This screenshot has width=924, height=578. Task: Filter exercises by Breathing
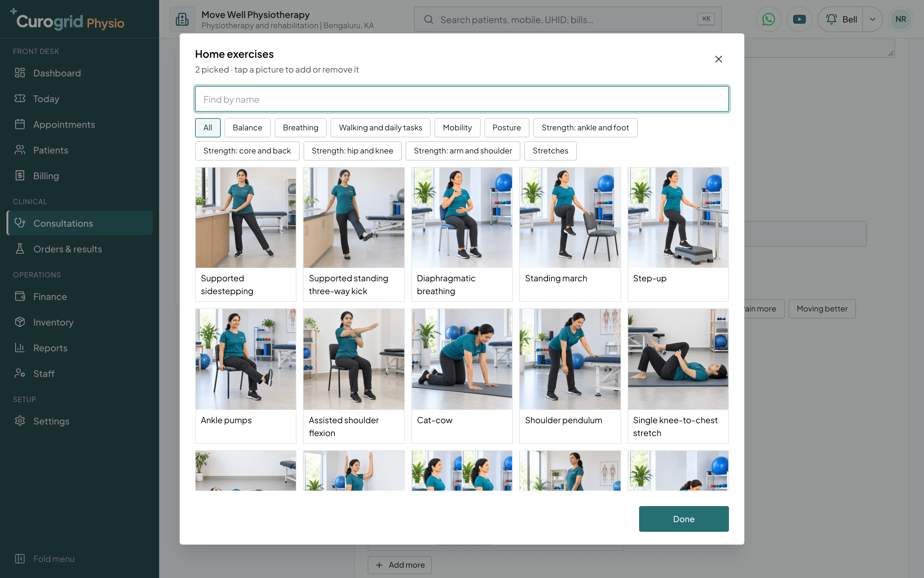[x=301, y=128]
